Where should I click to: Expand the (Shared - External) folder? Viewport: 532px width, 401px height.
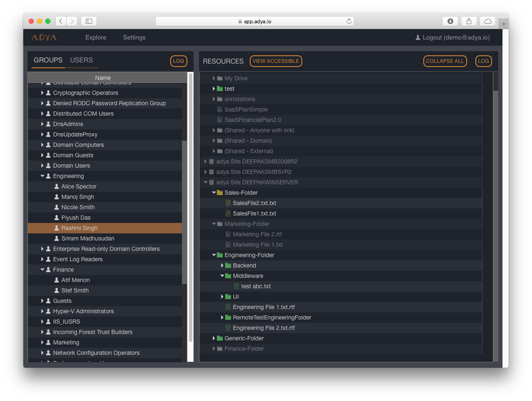tap(214, 151)
